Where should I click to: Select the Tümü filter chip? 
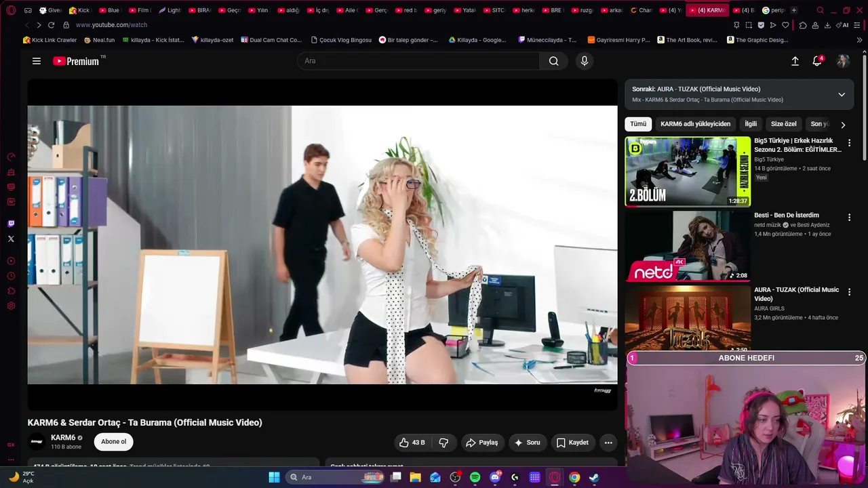[x=638, y=124]
